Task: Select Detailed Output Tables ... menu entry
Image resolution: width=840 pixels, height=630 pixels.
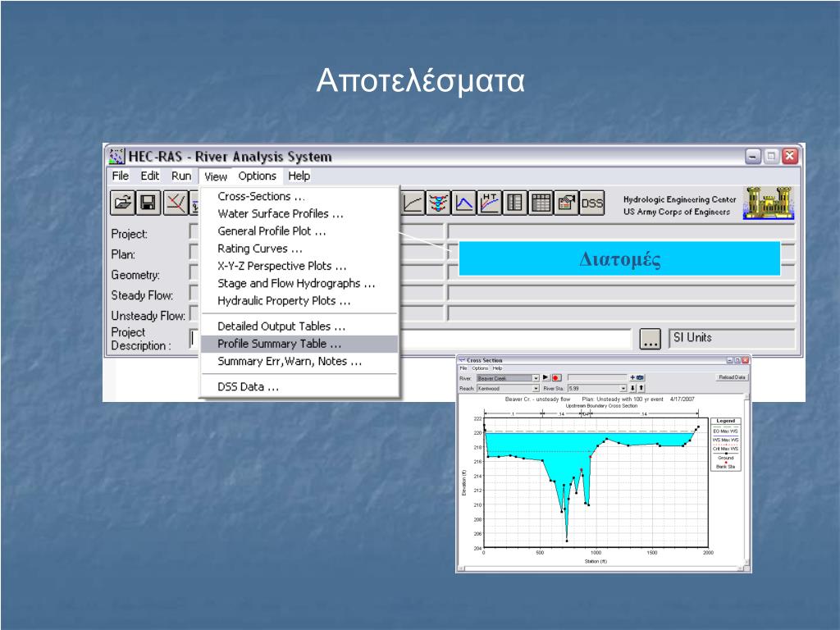Action: (x=299, y=326)
